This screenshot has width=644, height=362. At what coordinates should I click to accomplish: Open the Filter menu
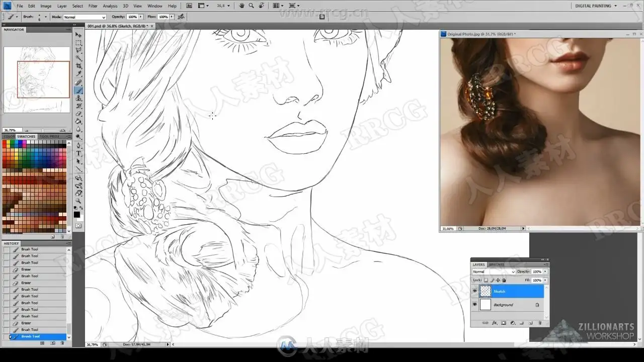click(93, 6)
